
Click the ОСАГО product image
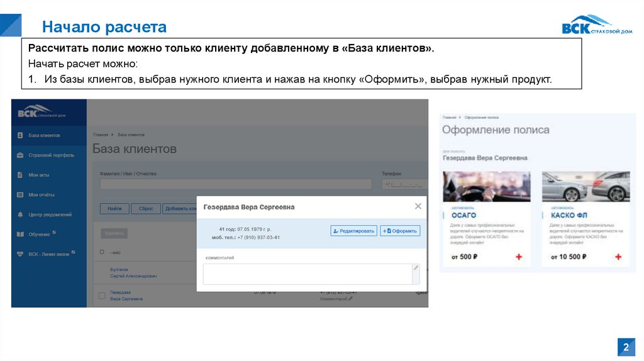(487, 187)
